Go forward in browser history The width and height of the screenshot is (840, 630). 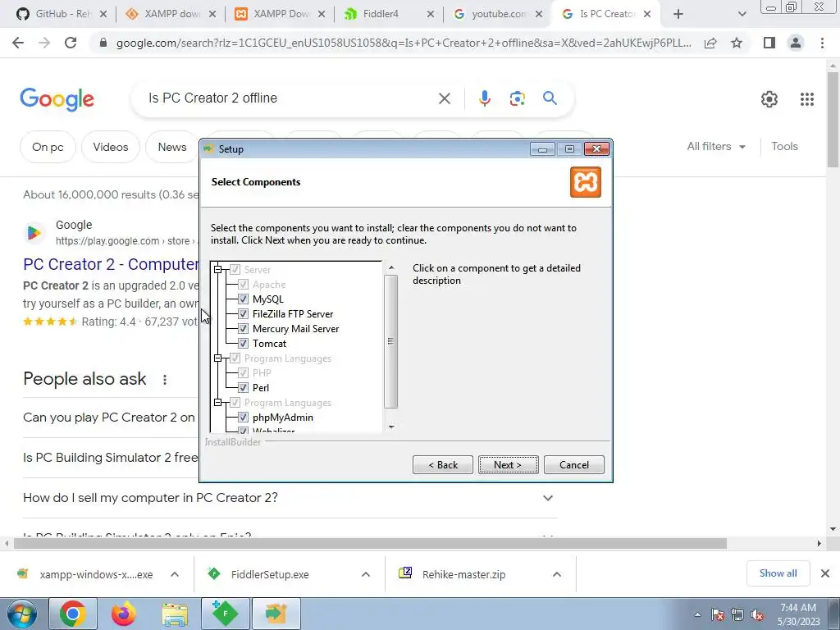coord(44,43)
